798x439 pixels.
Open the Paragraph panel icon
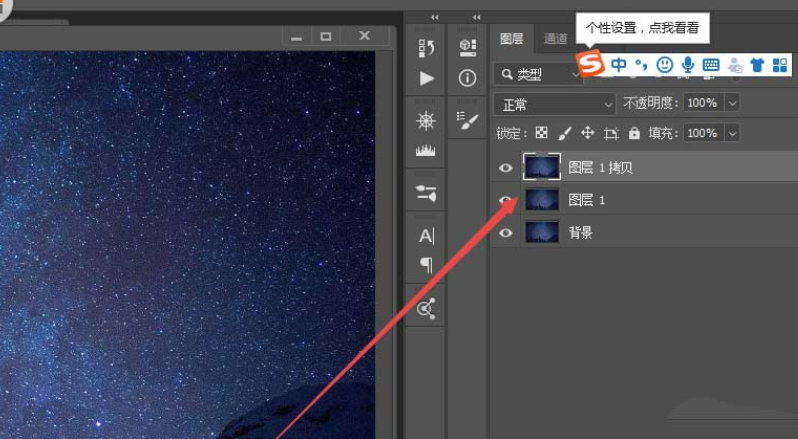coord(427,265)
